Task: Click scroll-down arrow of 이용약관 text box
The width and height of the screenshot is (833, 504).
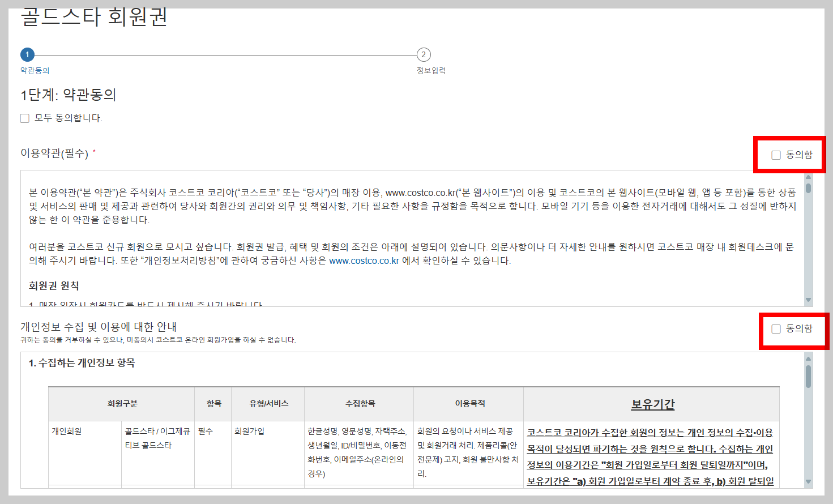Action: click(x=809, y=300)
